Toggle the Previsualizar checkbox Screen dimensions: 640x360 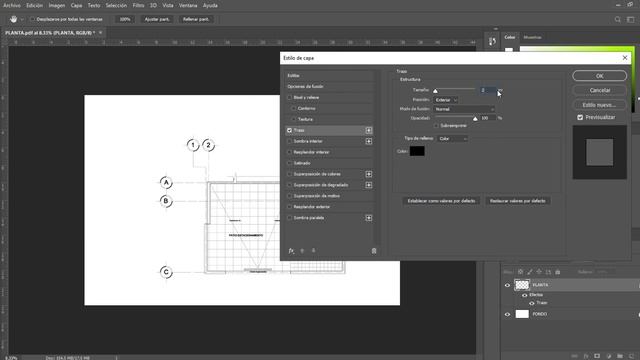click(580, 117)
